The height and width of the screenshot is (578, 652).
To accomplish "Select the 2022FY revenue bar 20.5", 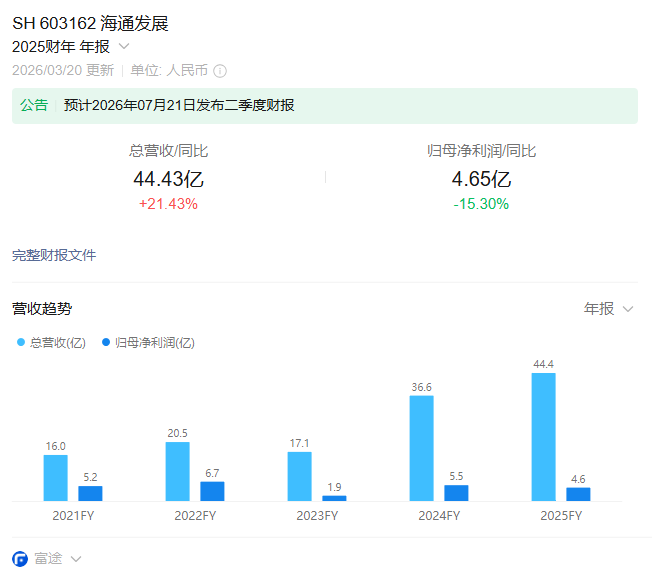I will click(178, 472).
